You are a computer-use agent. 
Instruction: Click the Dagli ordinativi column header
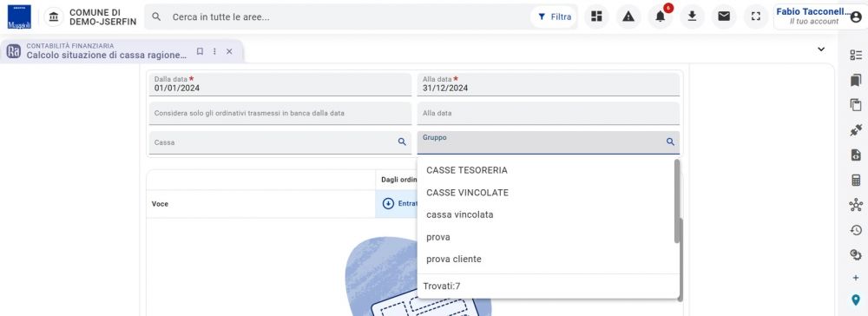coord(399,180)
